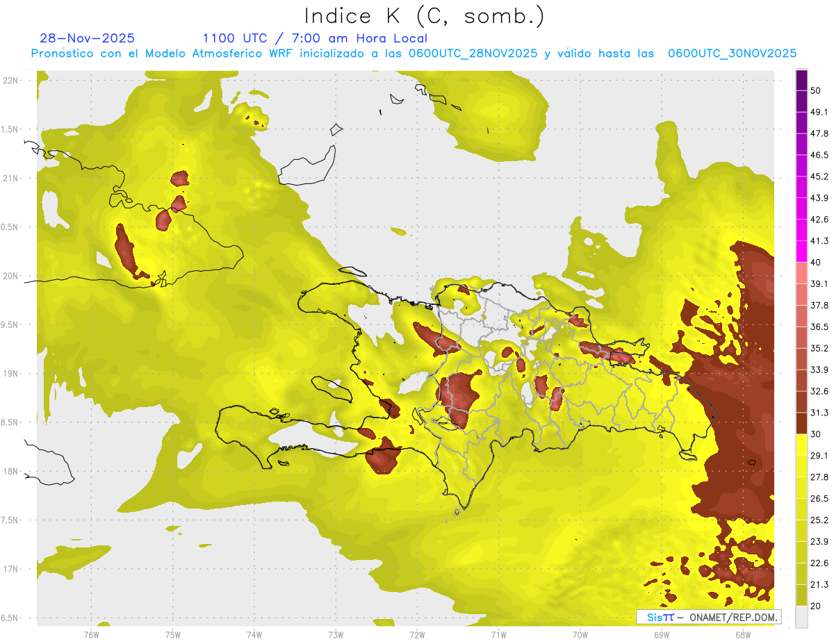Viewport: 834px width, 644px height.
Task: Click the '76W' longitude label
Action: pos(91,634)
